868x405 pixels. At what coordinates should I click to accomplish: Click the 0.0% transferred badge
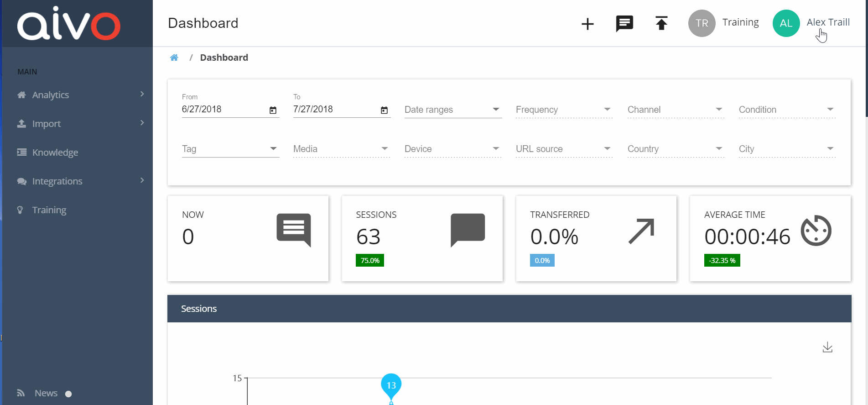tap(542, 260)
